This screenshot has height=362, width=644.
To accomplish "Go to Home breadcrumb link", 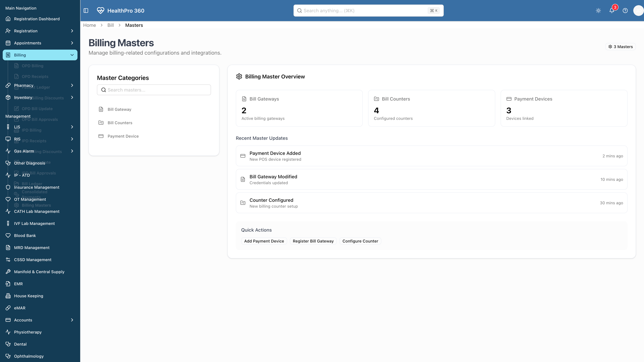I will pyautogui.click(x=90, y=25).
